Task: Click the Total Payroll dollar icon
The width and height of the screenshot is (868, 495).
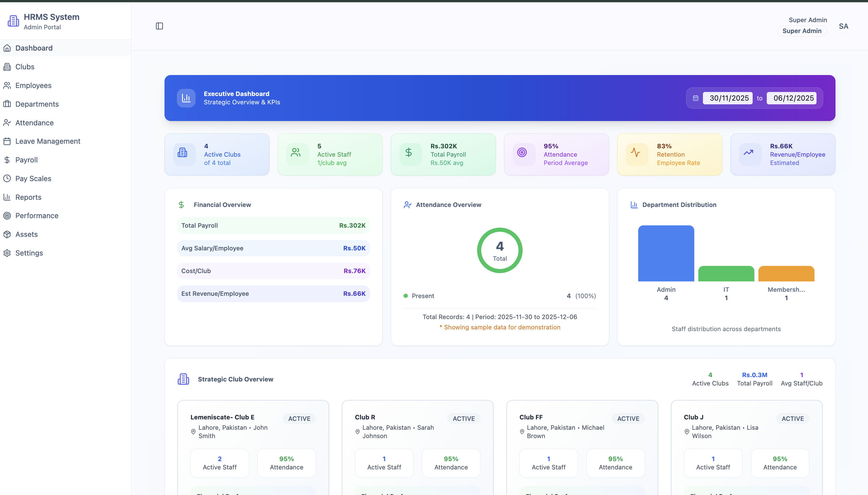Action: [408, 153]
